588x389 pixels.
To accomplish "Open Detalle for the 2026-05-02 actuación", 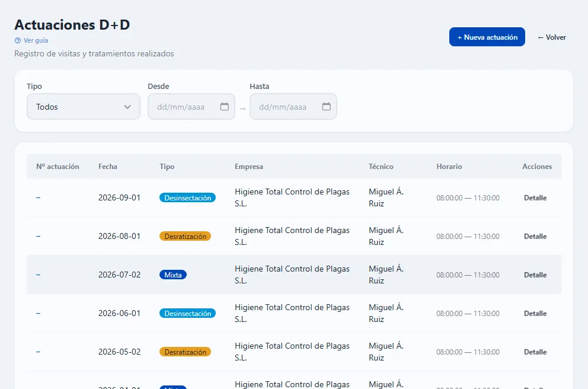I will 535,352.
